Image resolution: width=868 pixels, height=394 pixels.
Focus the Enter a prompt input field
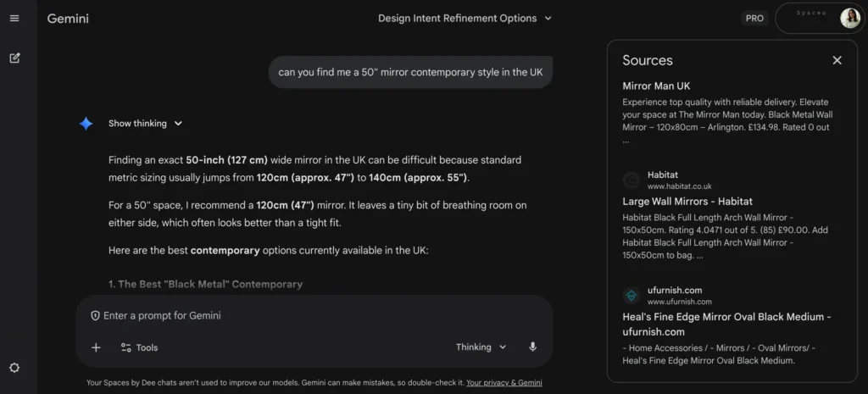314,316
